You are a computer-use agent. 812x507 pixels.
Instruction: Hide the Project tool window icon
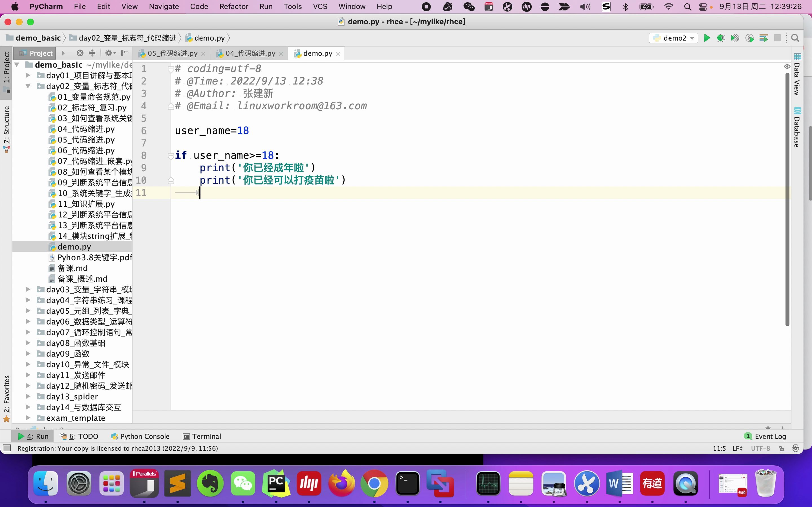(x=125, y=53)
